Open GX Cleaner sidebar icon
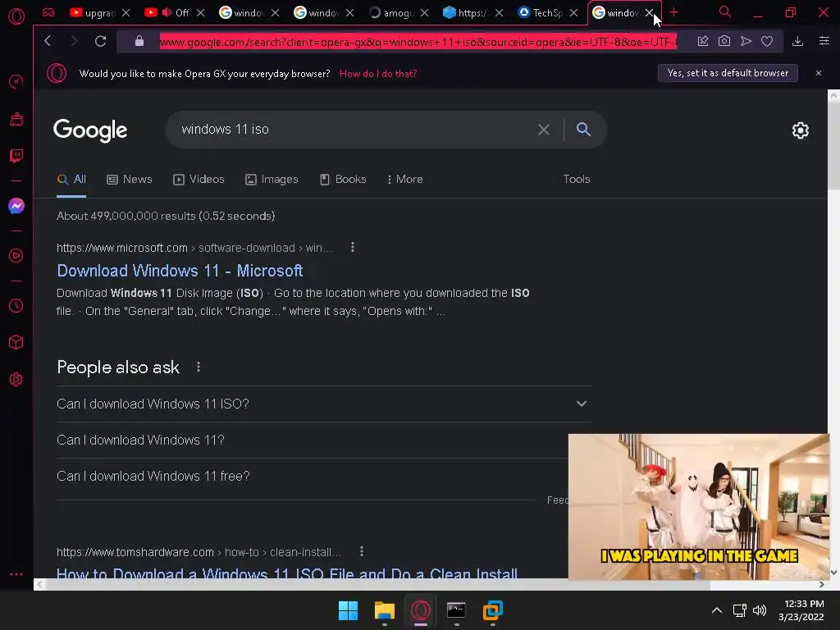840x630 pixels. coord(16,119)
